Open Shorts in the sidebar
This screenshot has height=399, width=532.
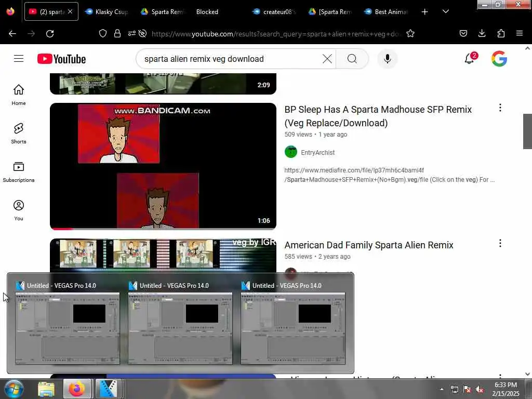19,134
